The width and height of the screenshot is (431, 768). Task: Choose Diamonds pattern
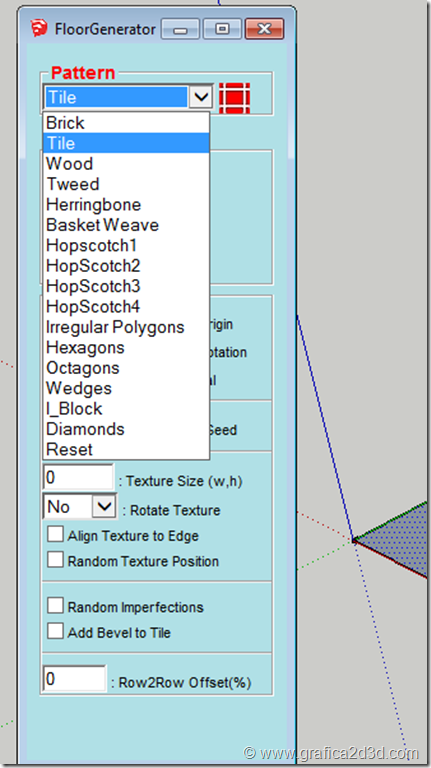126,429
